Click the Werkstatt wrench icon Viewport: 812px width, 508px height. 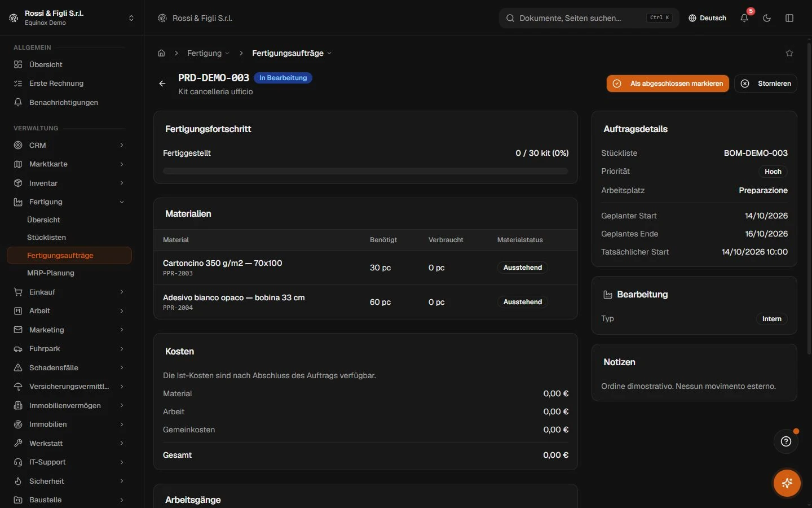[x=18, y=443]
